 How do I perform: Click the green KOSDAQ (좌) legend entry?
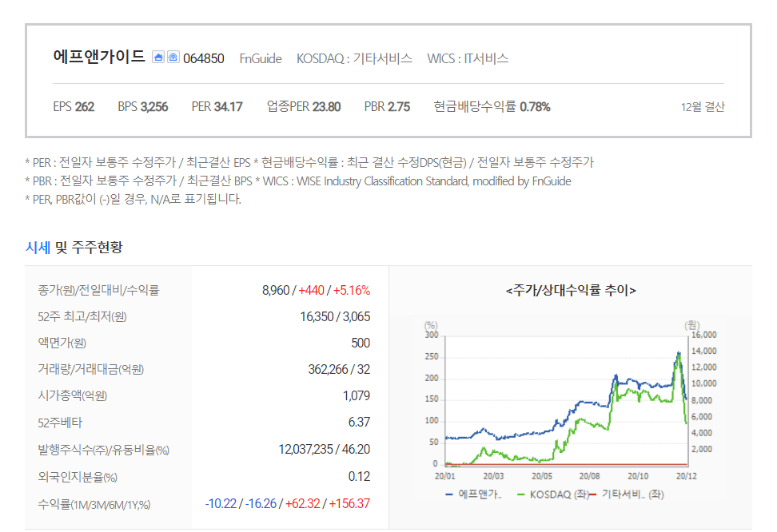pyautogui.click(x=553, y=494)
